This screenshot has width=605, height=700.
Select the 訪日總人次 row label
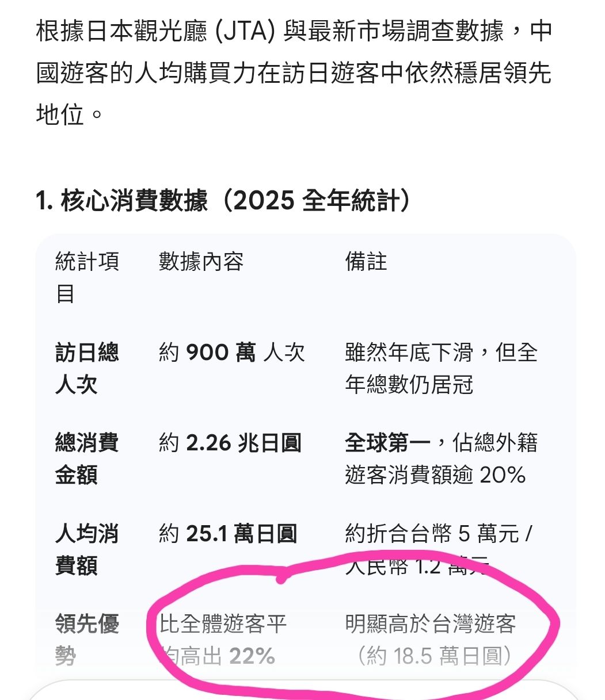pyautogui.click(x=86, y=368)
